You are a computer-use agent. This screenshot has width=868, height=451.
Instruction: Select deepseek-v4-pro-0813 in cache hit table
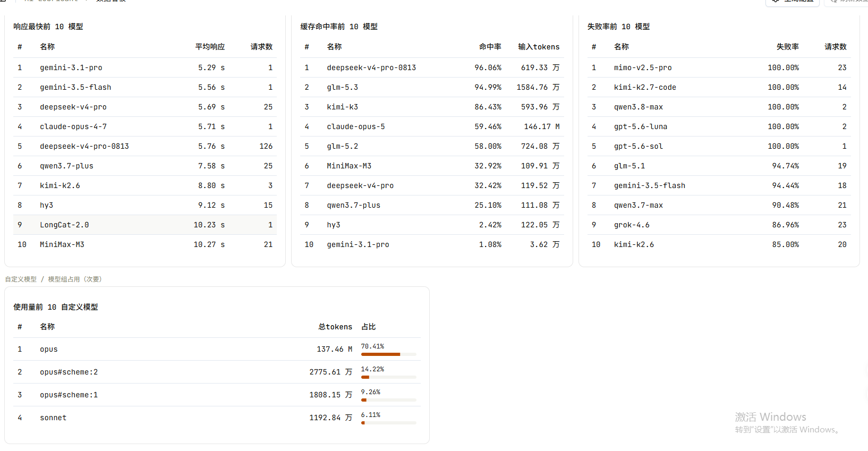coord(432,67)
